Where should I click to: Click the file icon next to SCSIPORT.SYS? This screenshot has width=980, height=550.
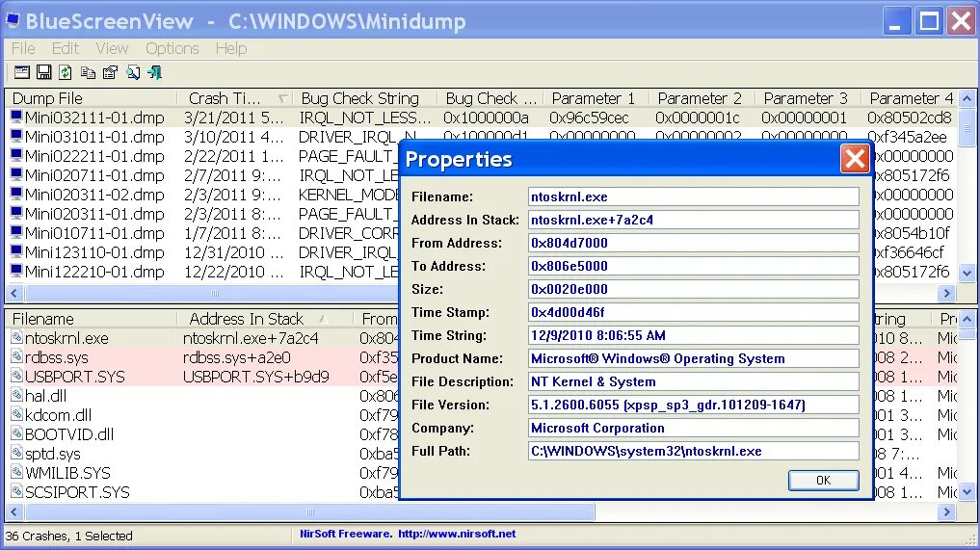[x=17, y=492]
